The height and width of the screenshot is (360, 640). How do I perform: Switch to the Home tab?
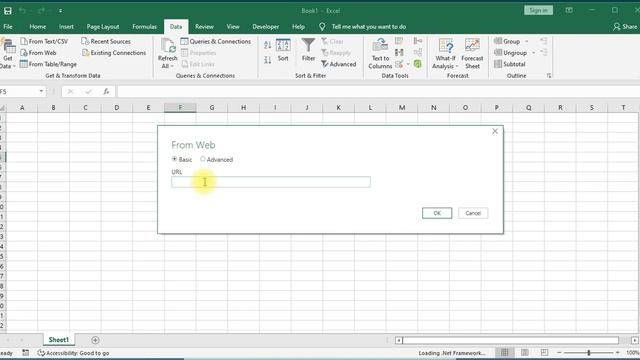coord(38,27)
